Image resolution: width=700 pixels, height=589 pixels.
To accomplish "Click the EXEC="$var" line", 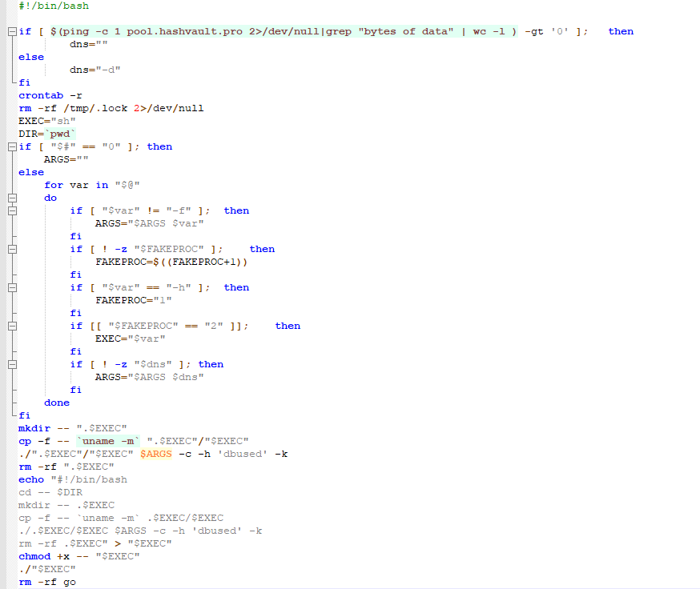I will [x=131, y=339].
